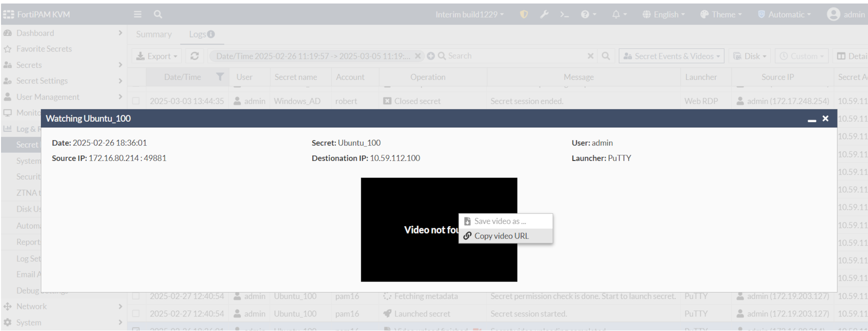
Task: Click the 2025-03-03 13:44:35 timestamp
Action: click(x=187, y=101)
